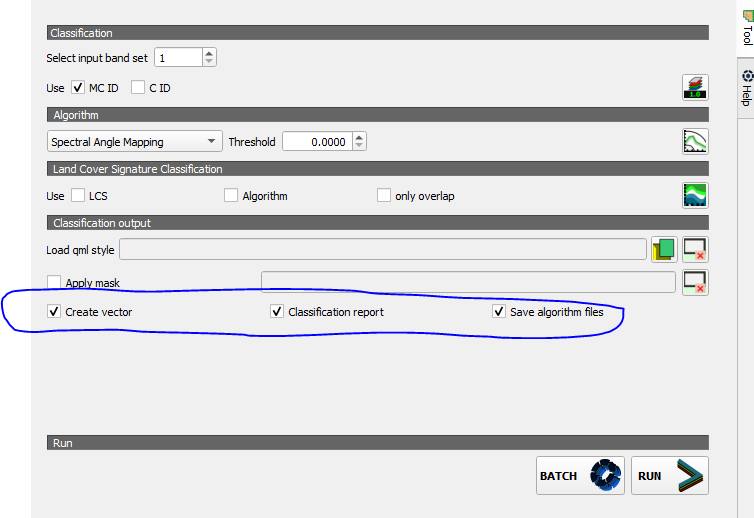Click the Apply mask path field
This screenshot has height=518, width=754.
point(468,282)
